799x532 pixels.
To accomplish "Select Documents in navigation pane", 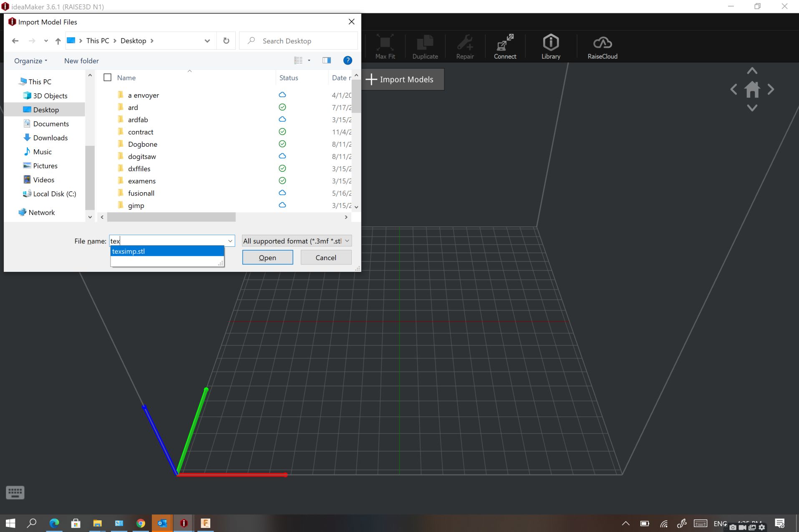I will pyautogui.click(x=51, y=124).
